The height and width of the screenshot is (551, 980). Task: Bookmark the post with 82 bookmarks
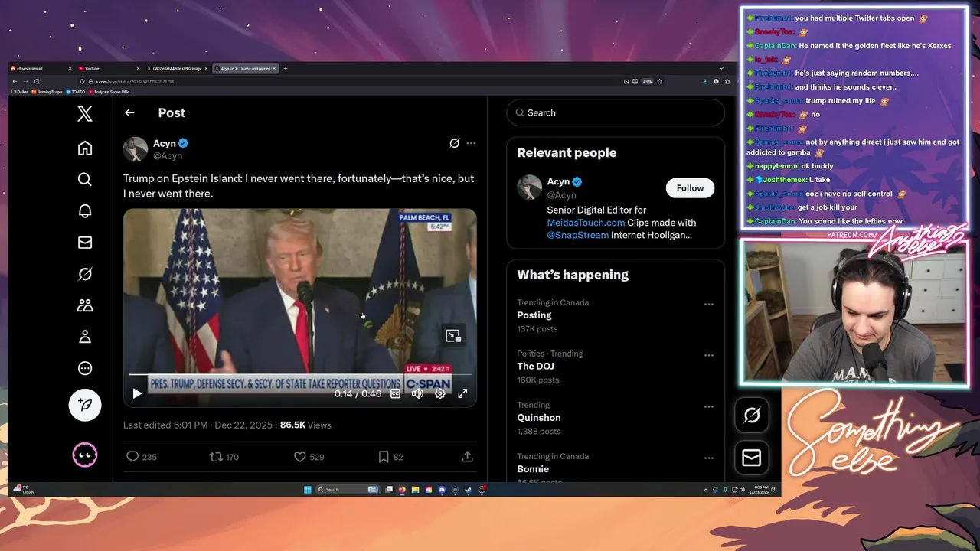click(x=390, y=457)
